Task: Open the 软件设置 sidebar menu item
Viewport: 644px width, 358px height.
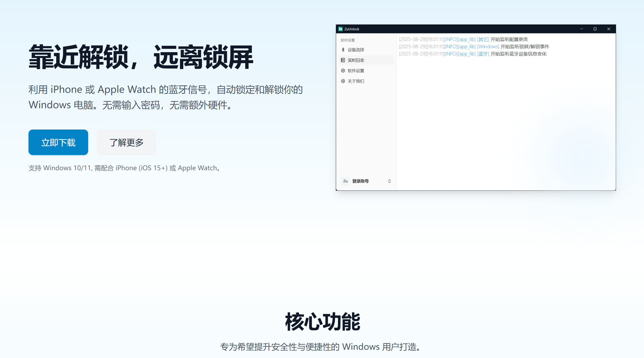Action: point(356,71)
